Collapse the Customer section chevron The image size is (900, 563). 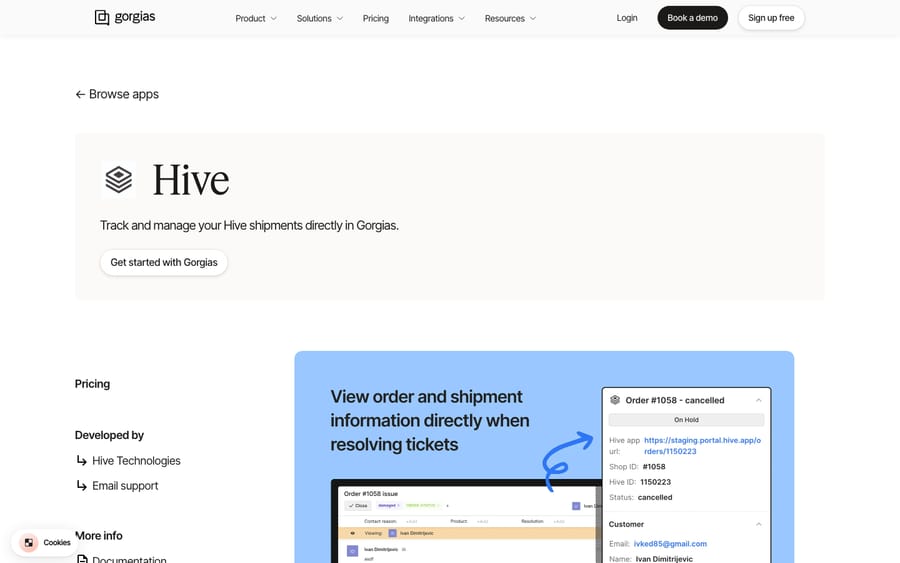click(758, 524)
